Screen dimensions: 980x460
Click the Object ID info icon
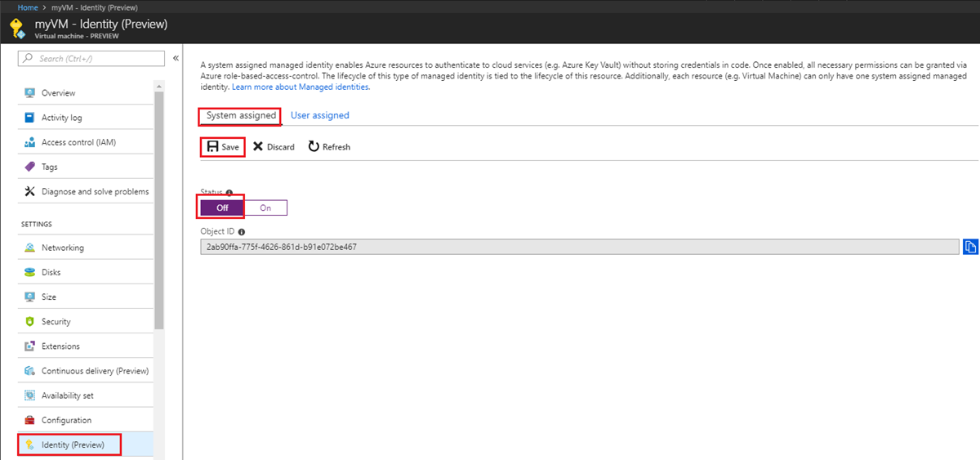[x=242, y=232]
